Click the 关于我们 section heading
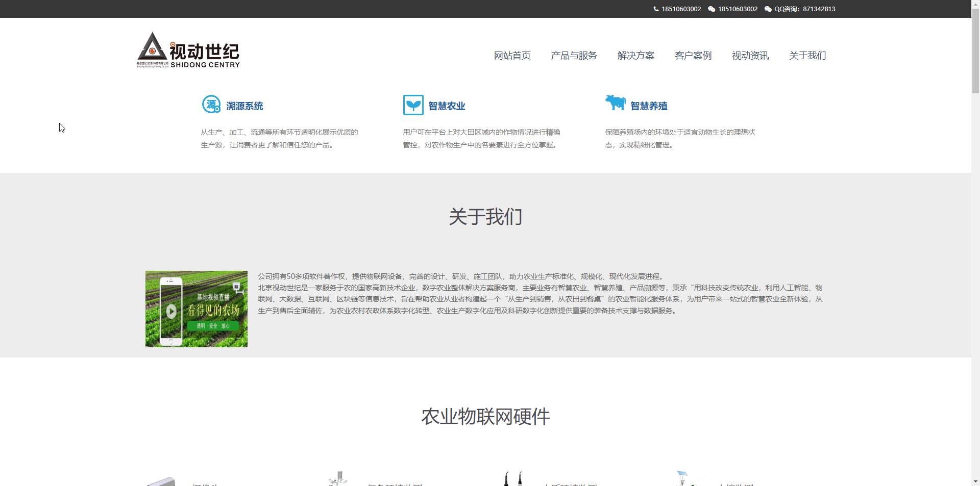This screenshot has height=486, width=980. 485,217
